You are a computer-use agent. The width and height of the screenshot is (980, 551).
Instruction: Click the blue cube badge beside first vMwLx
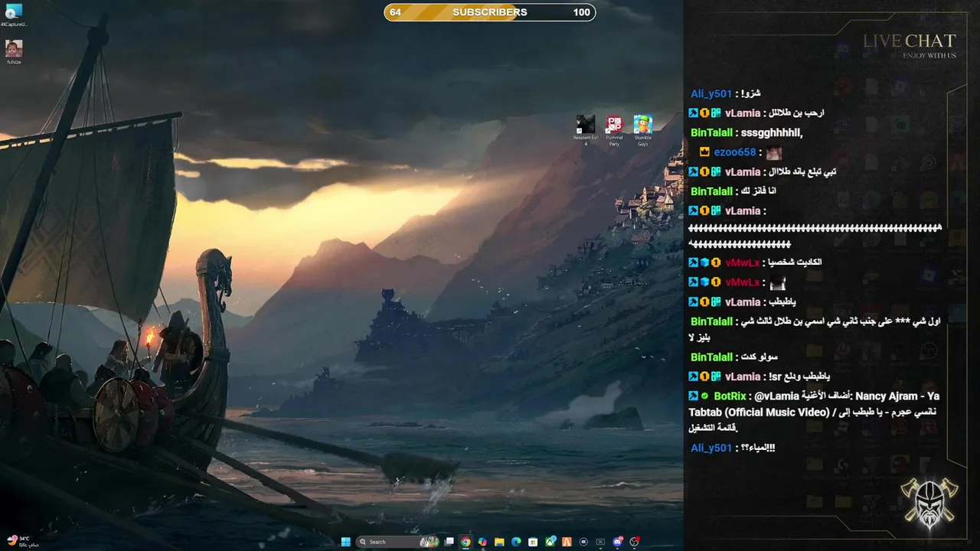[704, 262]
